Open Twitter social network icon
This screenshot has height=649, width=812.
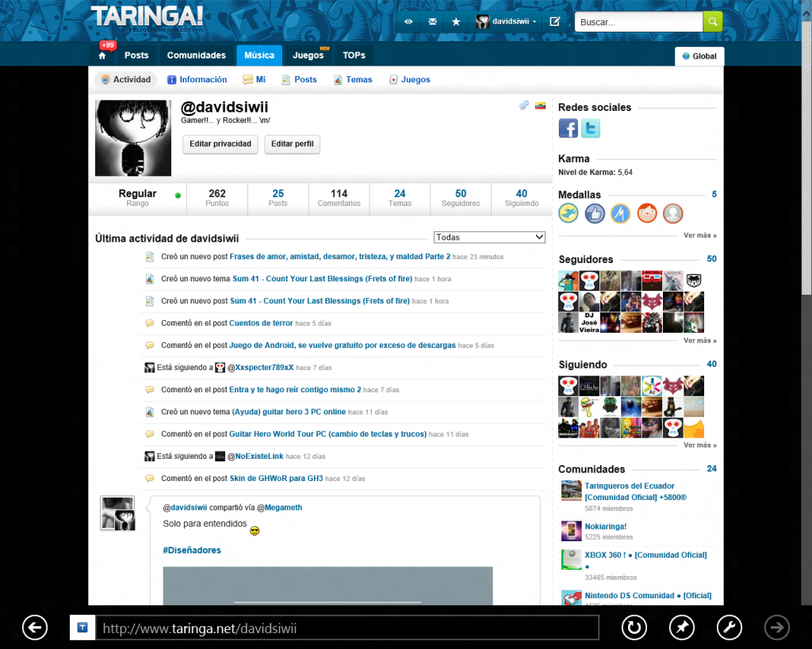590,128
